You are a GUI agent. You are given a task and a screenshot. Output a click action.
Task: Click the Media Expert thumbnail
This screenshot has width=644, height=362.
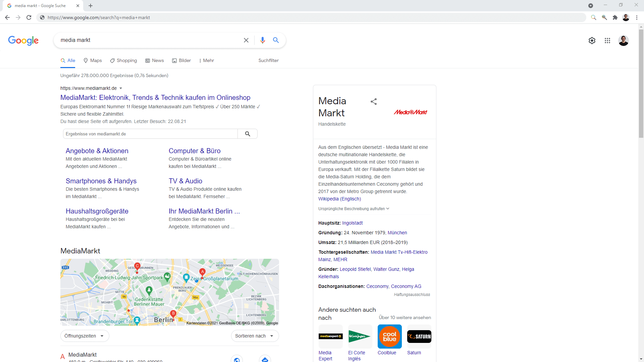pos(330,336)
